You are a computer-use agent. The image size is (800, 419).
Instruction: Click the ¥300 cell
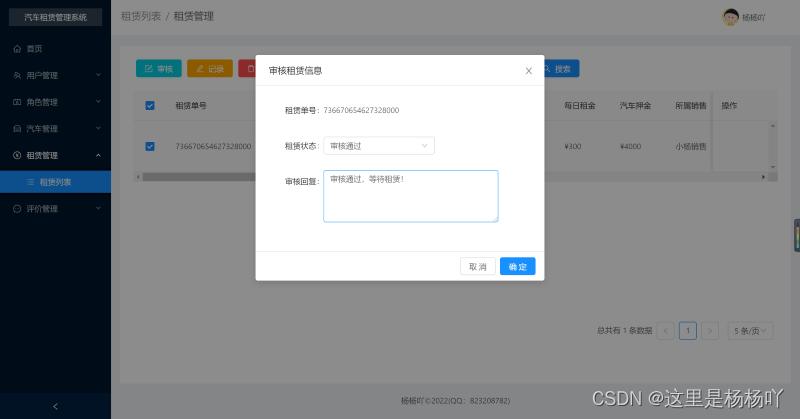573,146
